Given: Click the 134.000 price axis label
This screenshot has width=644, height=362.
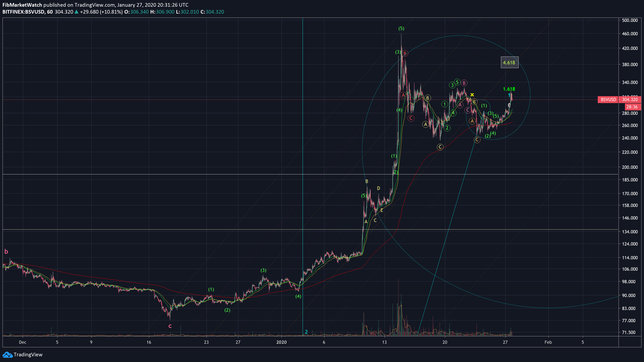Looking at the screenshot, I should [630, 232].
